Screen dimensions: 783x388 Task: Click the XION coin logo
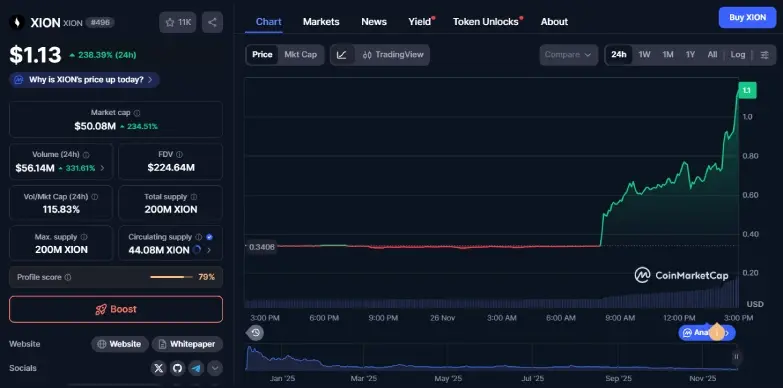(x=17, y=22)
